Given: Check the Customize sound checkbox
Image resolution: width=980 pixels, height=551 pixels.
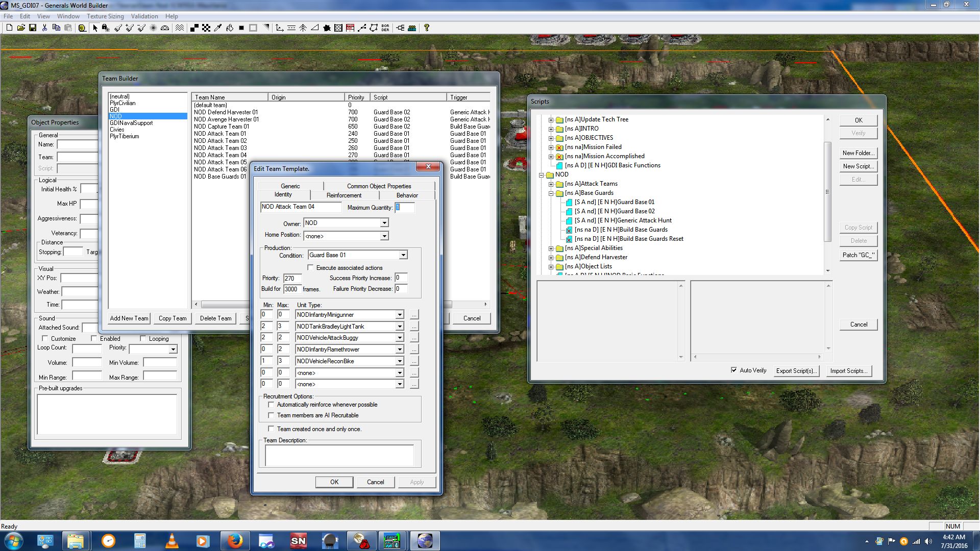Looking at the screenshot, I should pos(45,339).
